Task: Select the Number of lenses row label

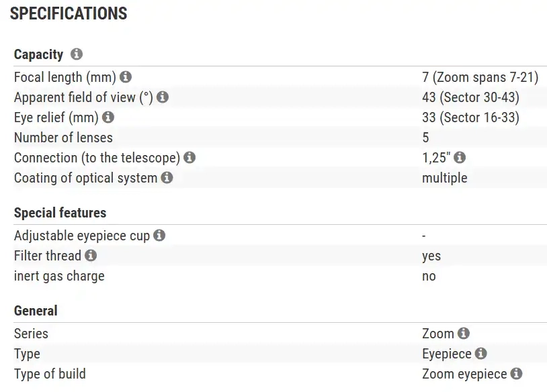Action: tap(63, 138)
